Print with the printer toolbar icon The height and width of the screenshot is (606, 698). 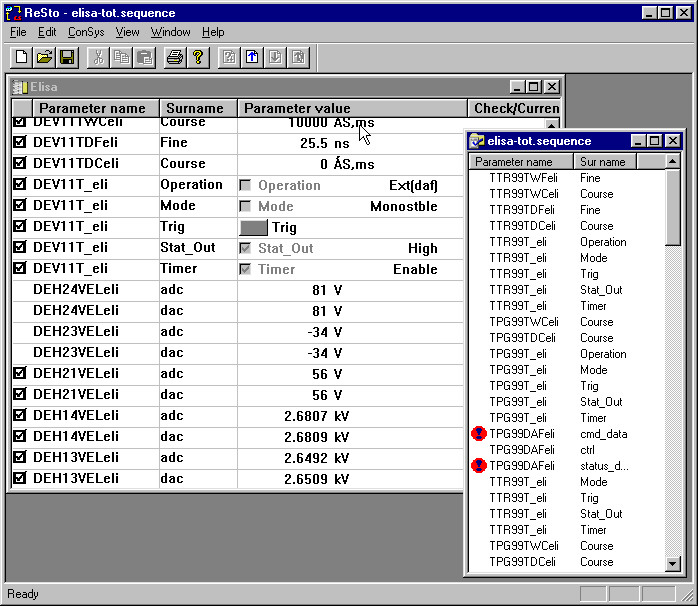click(175, 57)
